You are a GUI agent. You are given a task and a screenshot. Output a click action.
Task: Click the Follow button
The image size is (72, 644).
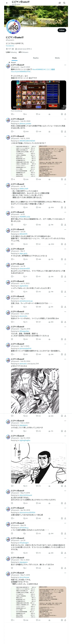62,30
